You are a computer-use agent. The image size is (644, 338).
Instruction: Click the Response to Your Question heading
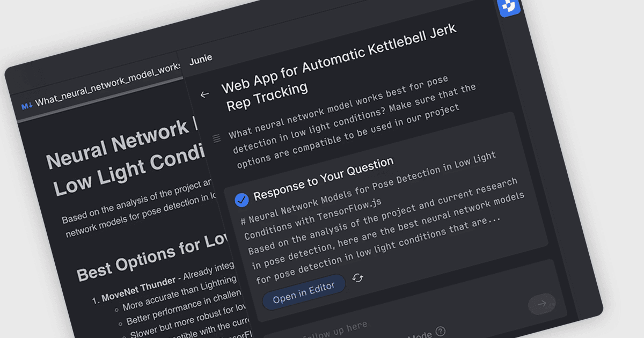point(324,178)
